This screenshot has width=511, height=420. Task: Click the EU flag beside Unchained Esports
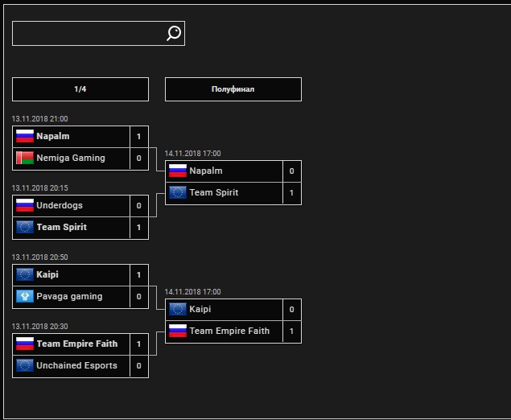[x=25, y=366]
